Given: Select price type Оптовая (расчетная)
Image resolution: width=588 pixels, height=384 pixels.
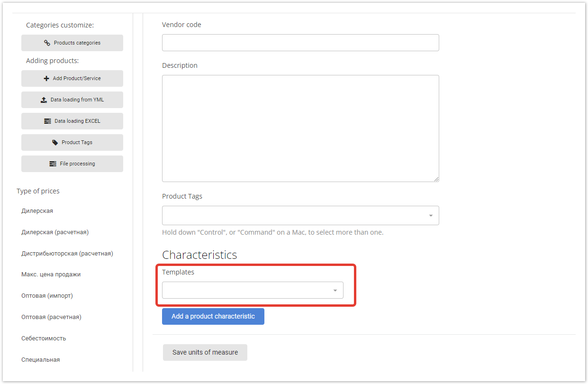Looking at the screenshot, I should pyautogui.click(x=51, y=317).
